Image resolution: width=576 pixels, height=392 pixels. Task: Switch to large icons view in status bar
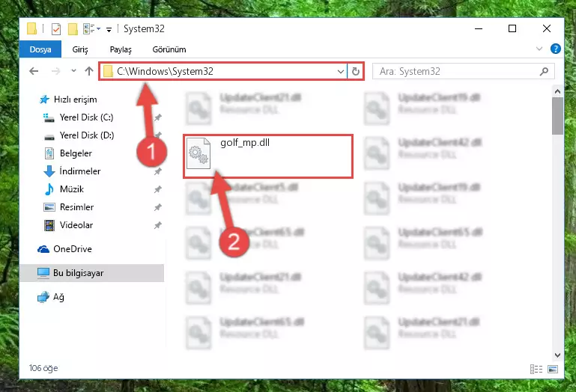(553, 369)
